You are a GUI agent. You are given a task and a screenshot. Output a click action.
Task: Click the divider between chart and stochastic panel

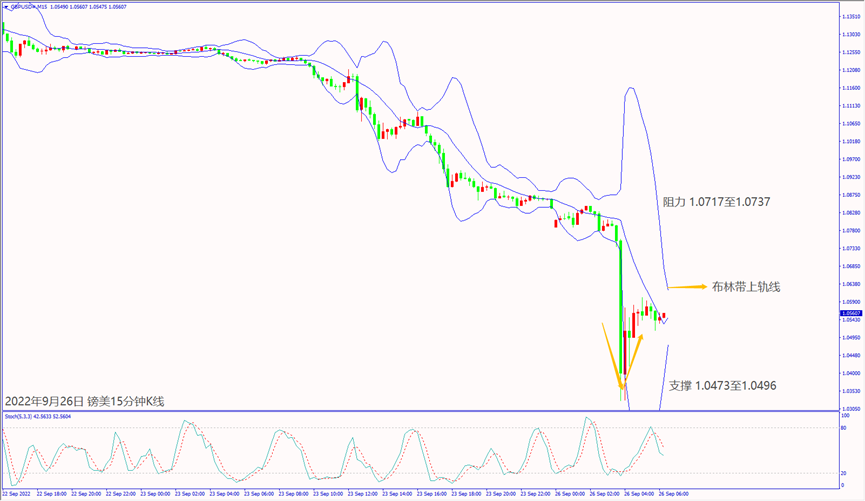420,411
